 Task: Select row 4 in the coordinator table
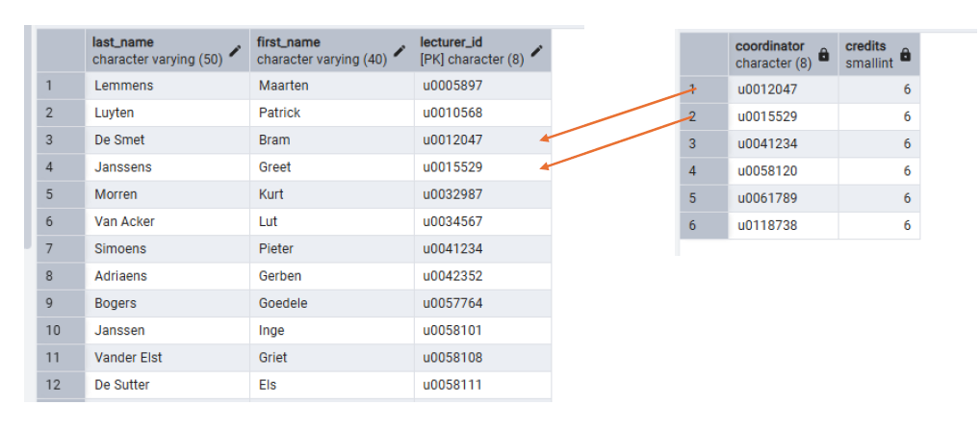pos(703,171)
